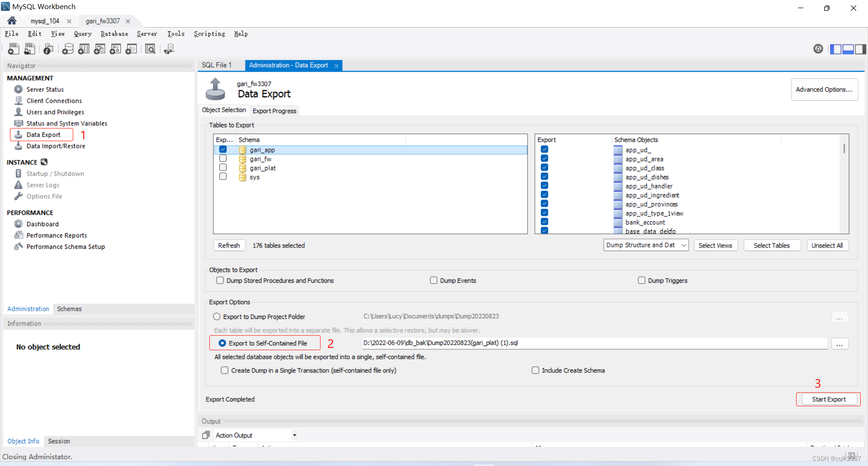
Task: Check the gari_fw schema checkbox
Action: tap(223, 158)
